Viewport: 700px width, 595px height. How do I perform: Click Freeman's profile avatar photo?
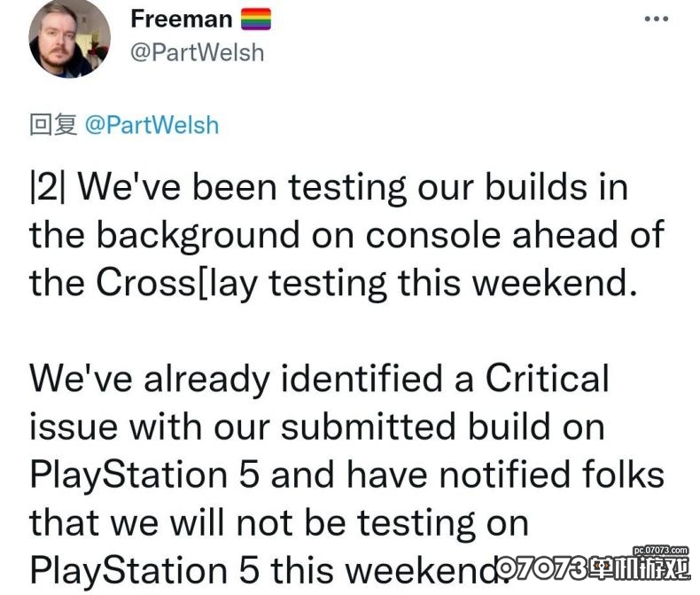click(69, 38)
